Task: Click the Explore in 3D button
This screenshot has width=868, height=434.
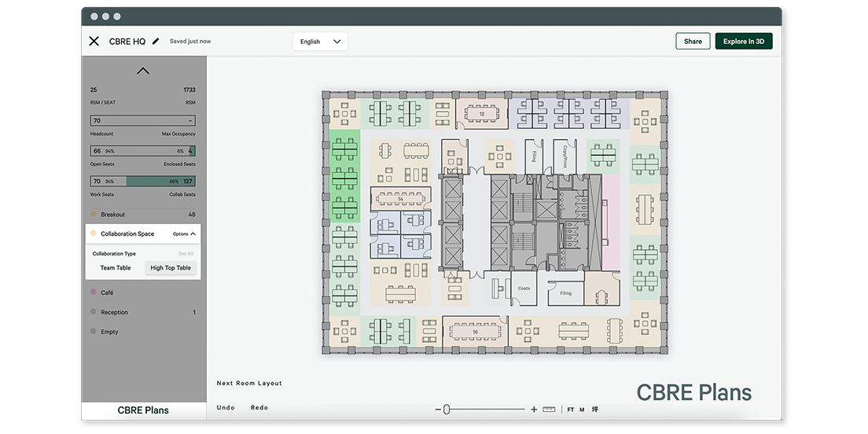Action: click(x=743, y=42)
